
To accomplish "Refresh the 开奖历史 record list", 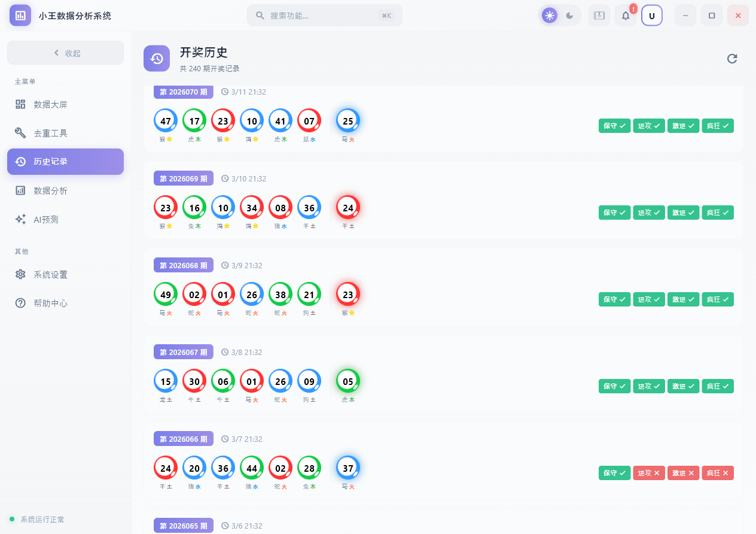I will (732, 59).
